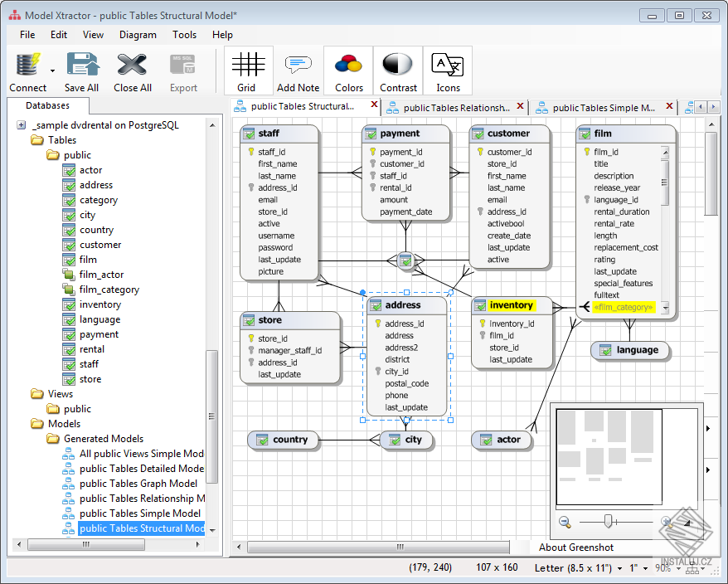
Task: Open the Connect button dropdown arrow
Action: click(x=52, y=71)
